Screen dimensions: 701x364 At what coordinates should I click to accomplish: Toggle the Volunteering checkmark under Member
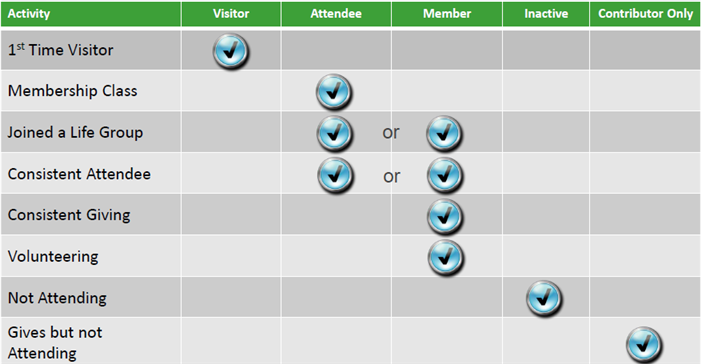[446, 258]
